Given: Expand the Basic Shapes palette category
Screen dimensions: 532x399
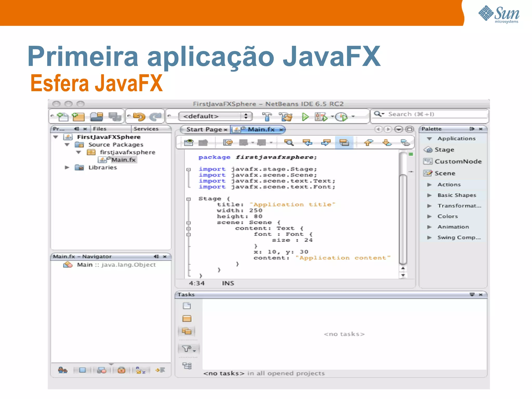Looking at the screenshot, I should (429, 195).
